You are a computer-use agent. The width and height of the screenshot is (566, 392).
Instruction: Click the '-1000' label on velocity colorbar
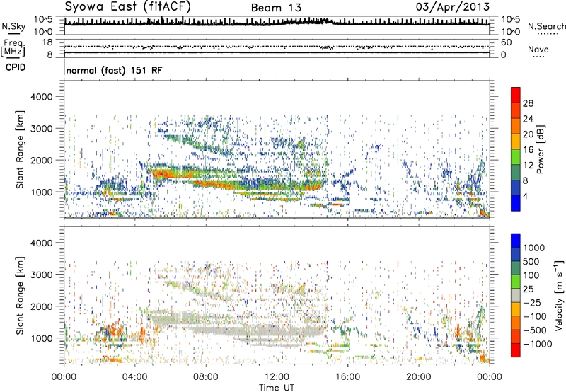[537, 344]
